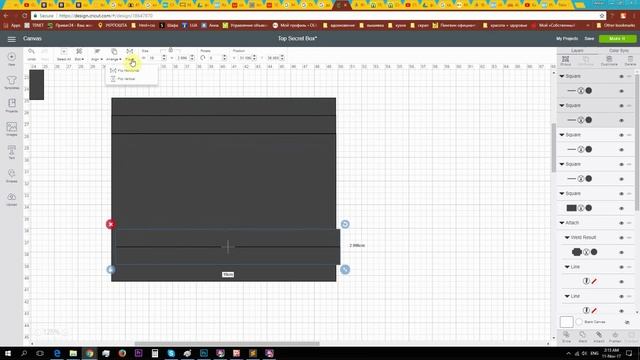Image resolution: width=640 pixels, height=360 pixels.
Task: Bookmark this page with star icon
Action: 602,16
